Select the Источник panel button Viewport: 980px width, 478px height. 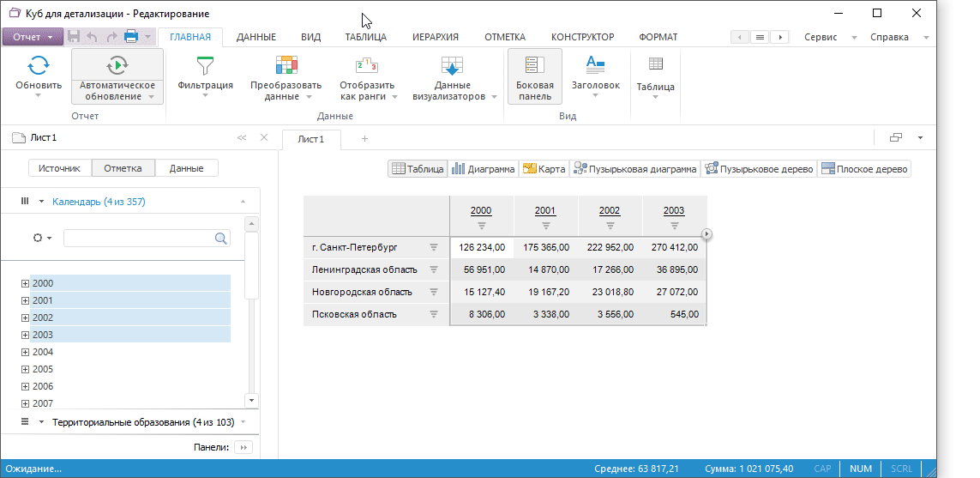[60, 168]
